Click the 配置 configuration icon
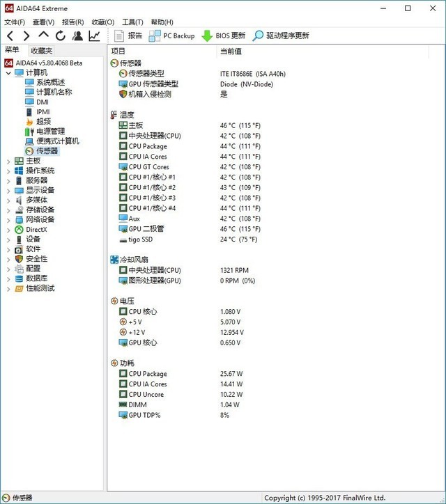 point(19,269)
